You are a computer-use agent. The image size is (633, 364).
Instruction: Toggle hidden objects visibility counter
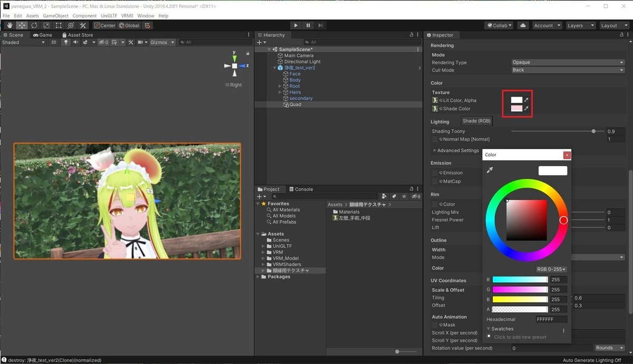[104, 42]
